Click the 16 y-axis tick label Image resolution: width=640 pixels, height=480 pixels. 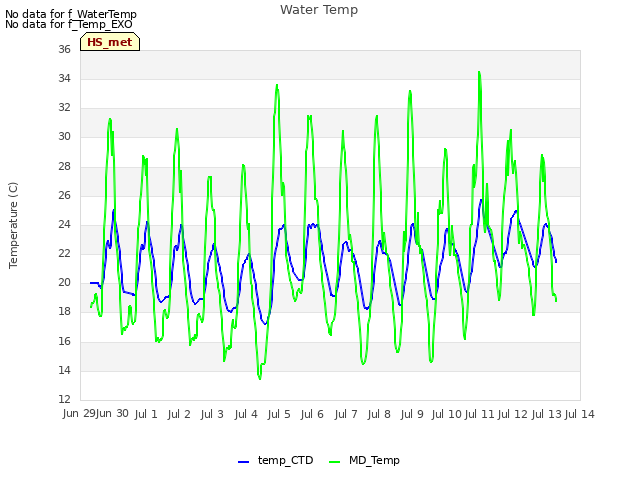(64, 341)
